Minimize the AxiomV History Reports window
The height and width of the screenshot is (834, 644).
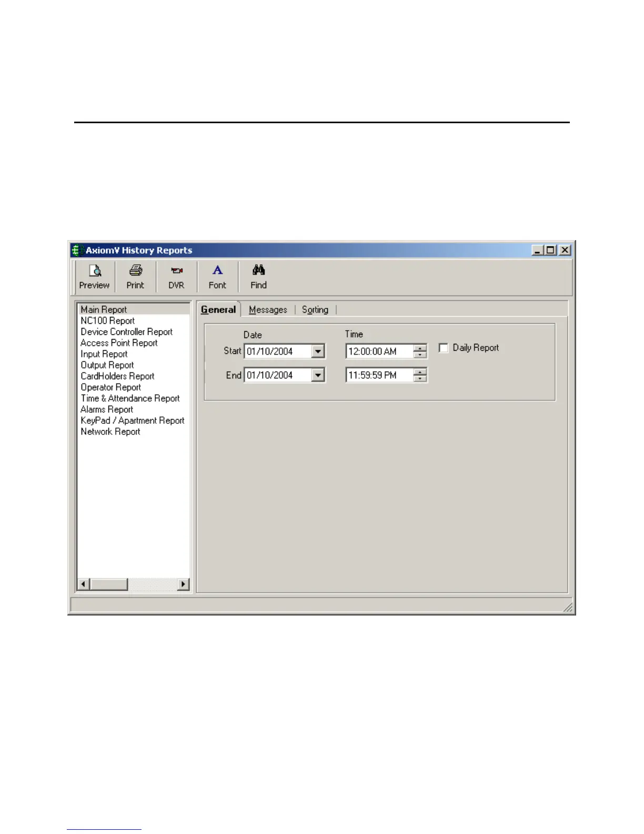[x=537, y=250]
